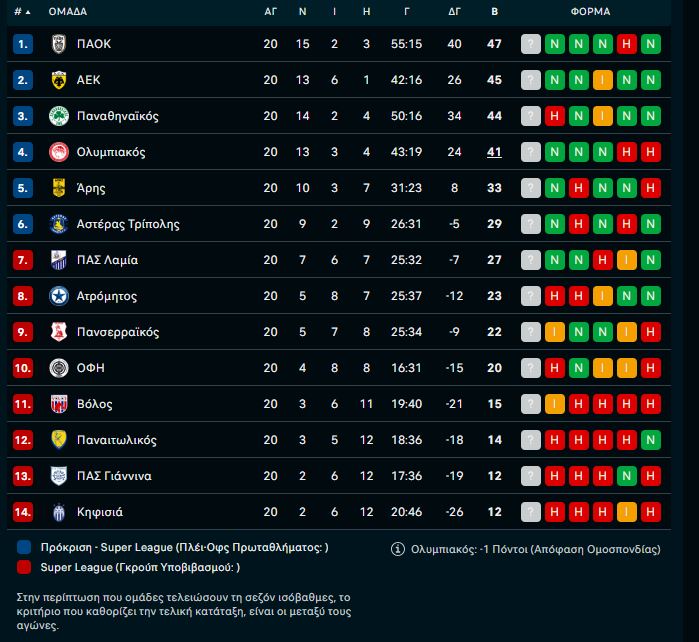This screenshot has width=699, height=642.
Task: Click ΠΑΟΚ's grey upcoming match question mark
Action: click(x=530, y=44)
